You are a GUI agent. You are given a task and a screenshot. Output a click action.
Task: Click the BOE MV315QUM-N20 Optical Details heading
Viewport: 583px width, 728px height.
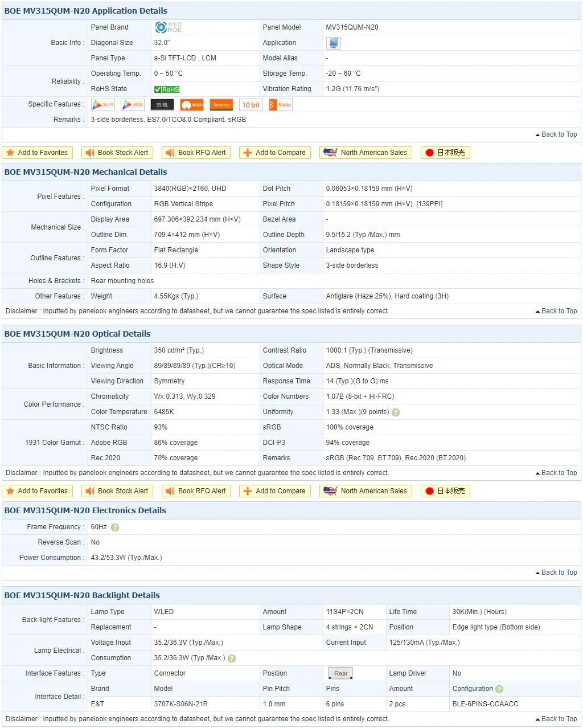coord(77,334)
